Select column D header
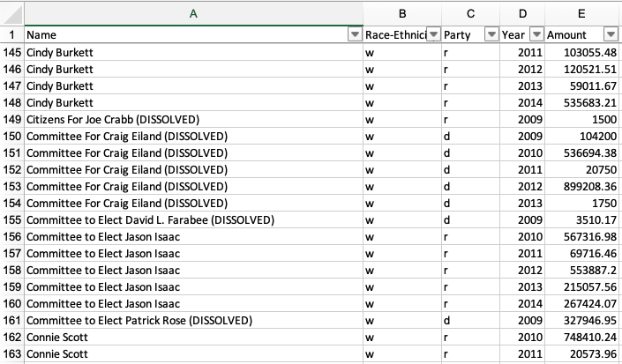 522,14
